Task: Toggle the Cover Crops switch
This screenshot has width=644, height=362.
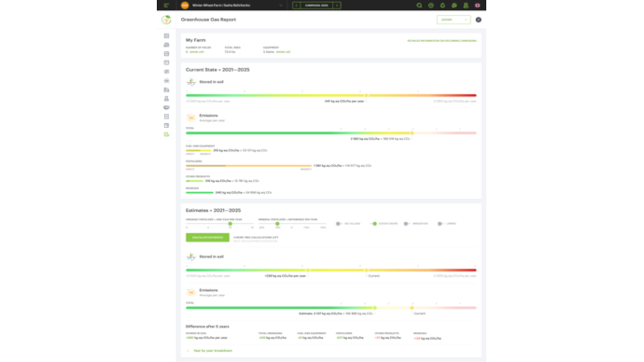Action: (x=373, y=224)
